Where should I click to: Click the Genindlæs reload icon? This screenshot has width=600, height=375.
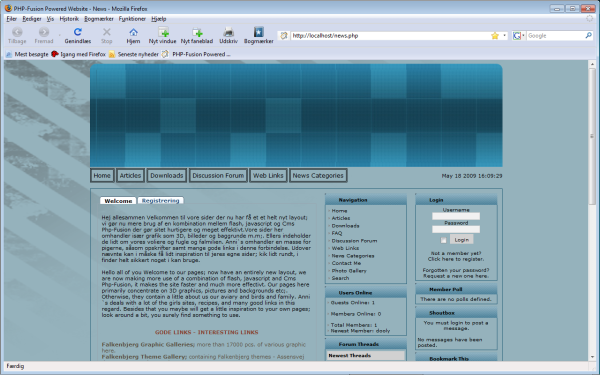78,32
